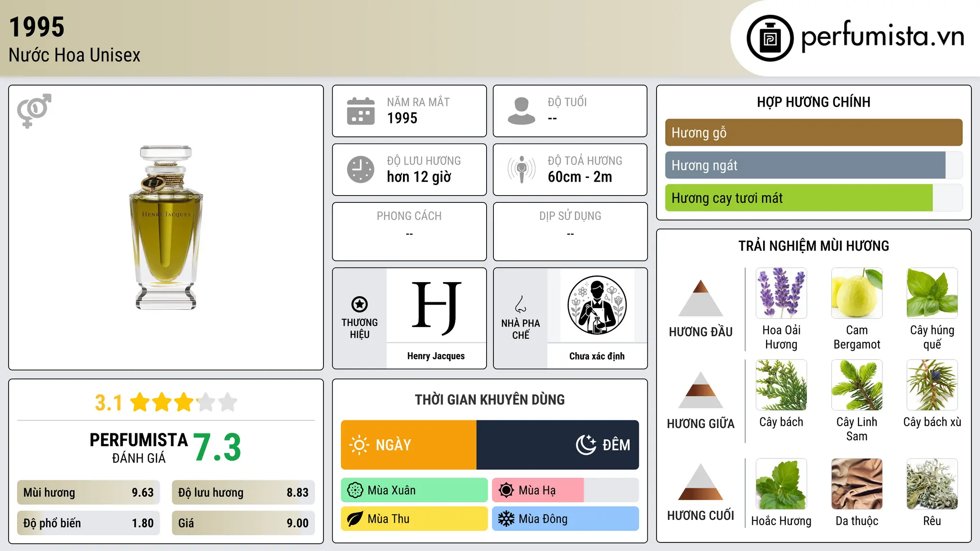
Task: Click the release year value 1995
Action: point(402,118)
